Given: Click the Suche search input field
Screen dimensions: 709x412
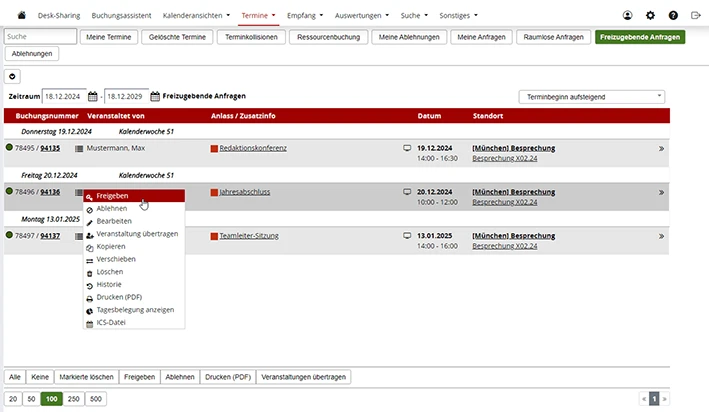Looking at the screenshot, I should click(40, 37).
